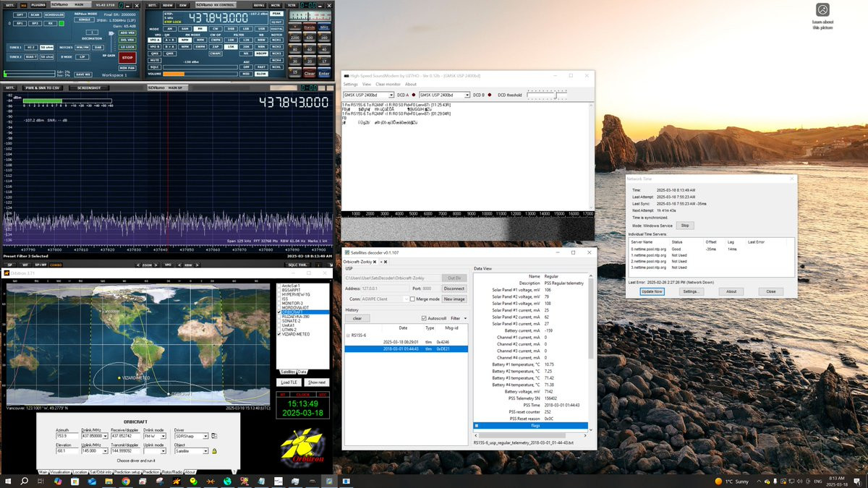
Task: Open Dnlink mode FM-W dropdown
Action: pyautogui.click(x=163, y=436)
